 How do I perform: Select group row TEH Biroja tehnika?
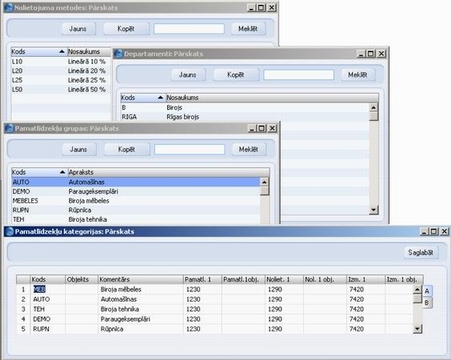(136, 220)
